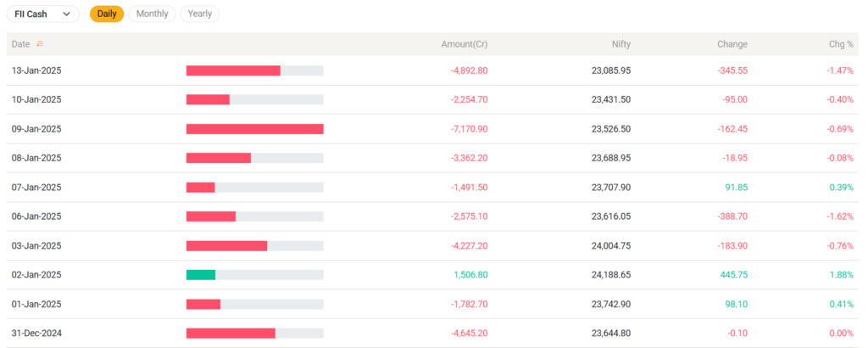Click the 1,506.80 amount value
Image resolution: width=868 pixels, height=348 pixels.
470,275
